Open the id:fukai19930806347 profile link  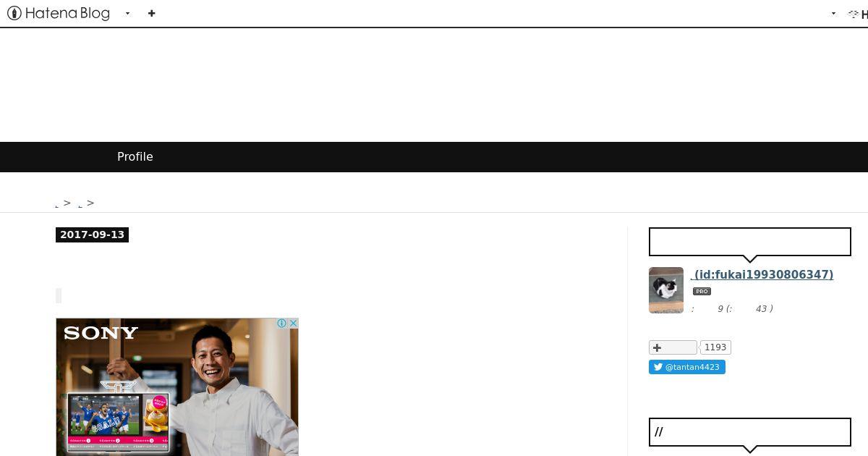tap(762, 275)
